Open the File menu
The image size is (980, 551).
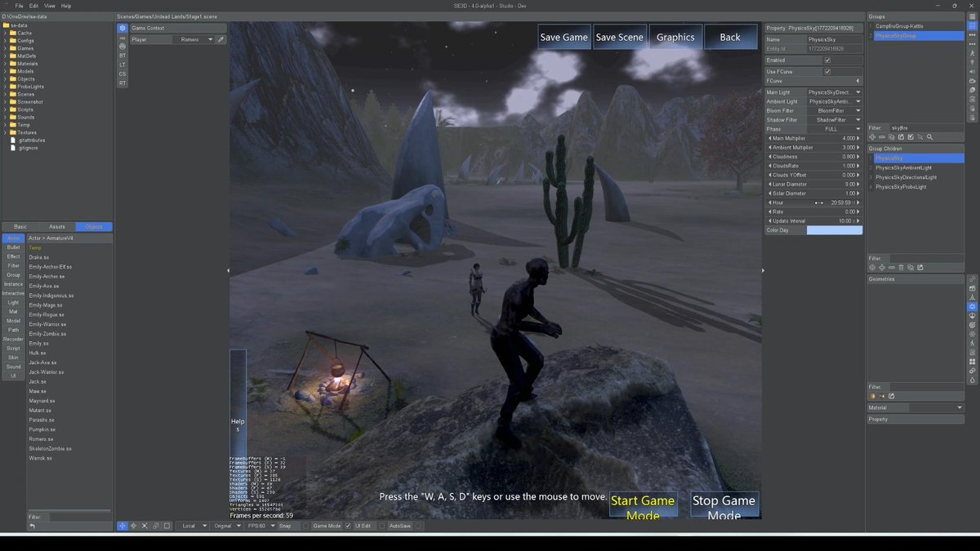pyautogui.click(x=19, y=6)
